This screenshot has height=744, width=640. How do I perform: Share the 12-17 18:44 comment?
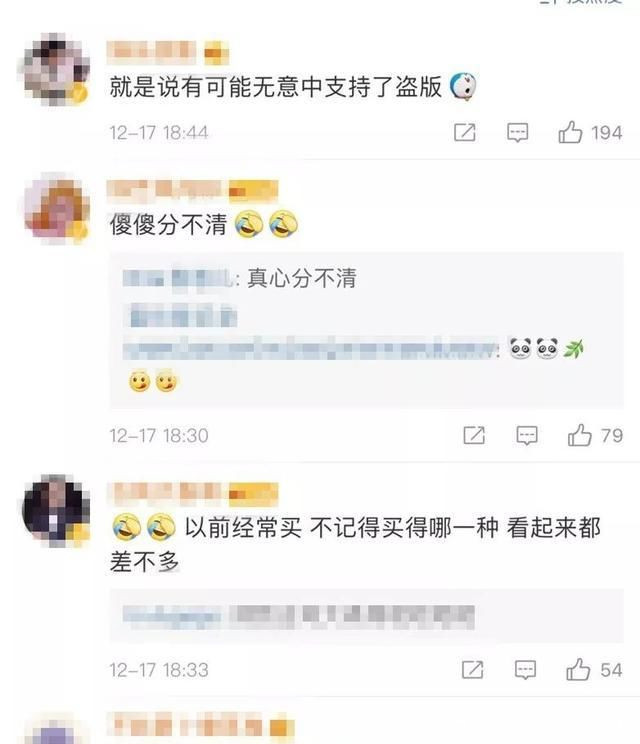coord(465,132)
